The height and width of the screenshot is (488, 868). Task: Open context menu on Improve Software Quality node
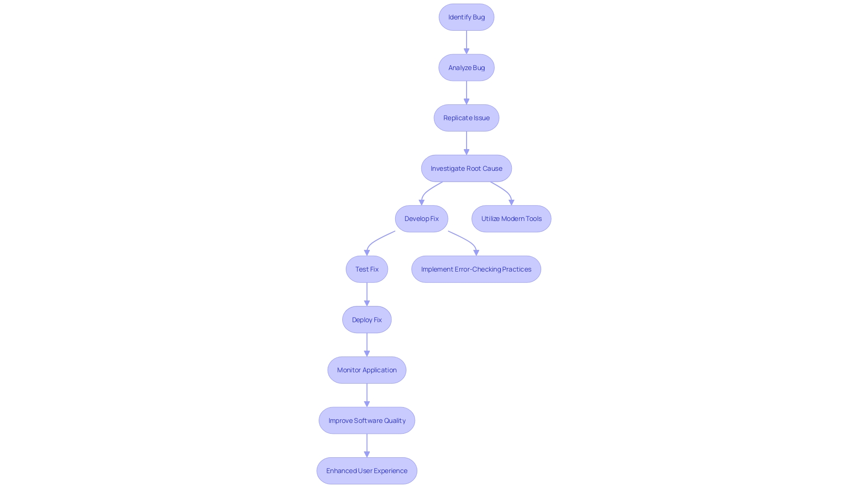coord(367,420)
